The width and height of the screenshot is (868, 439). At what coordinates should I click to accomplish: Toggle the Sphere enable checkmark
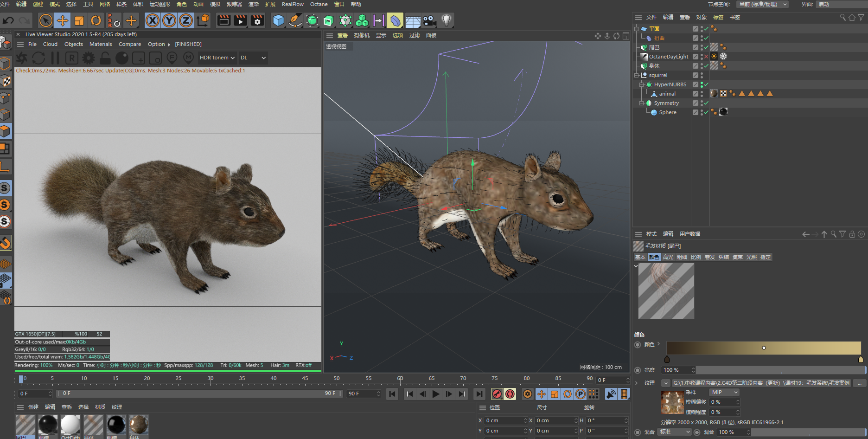[706, 112]
